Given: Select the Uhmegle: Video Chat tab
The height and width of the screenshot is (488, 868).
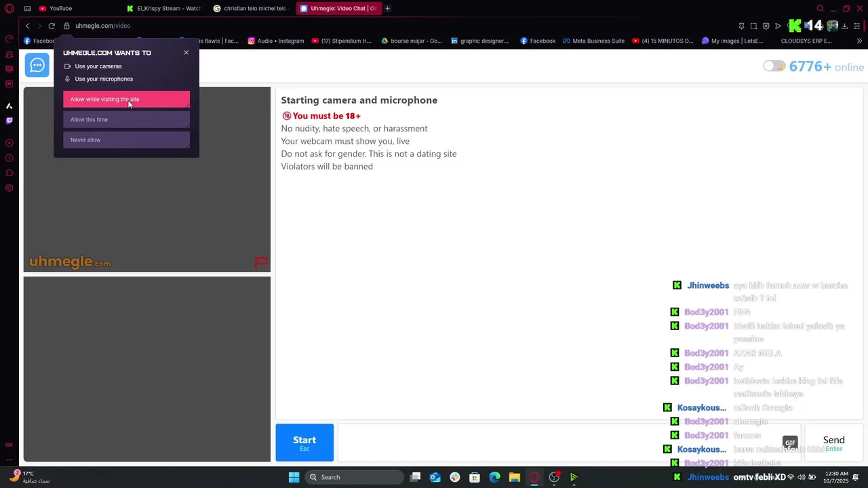Looking at the screenshot, I should [x=339, y=8].
